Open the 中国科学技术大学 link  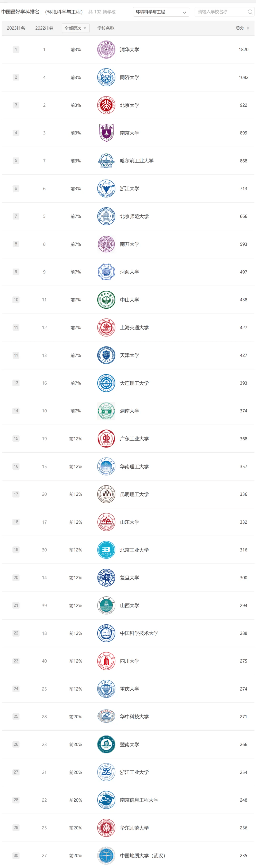point(139,633)
